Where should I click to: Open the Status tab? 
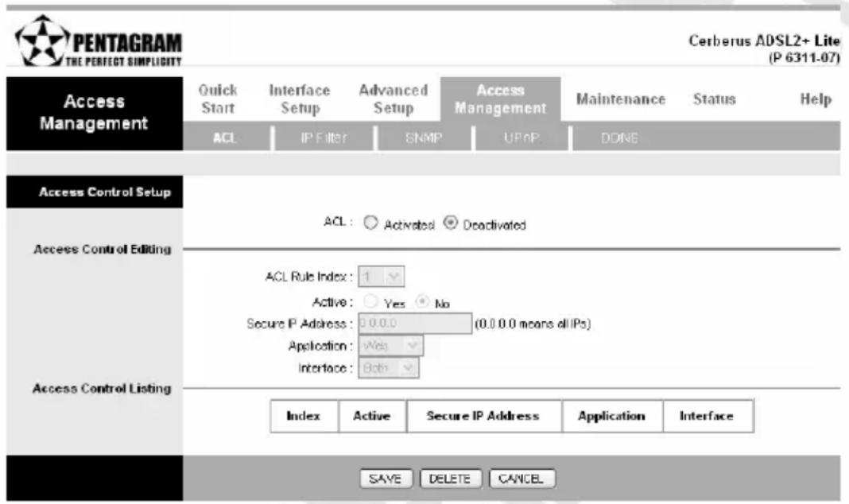[714, 99]
